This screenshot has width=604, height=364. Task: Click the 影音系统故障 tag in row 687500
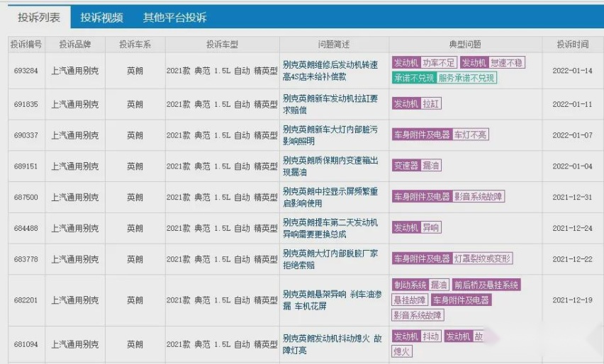point(478,197)
